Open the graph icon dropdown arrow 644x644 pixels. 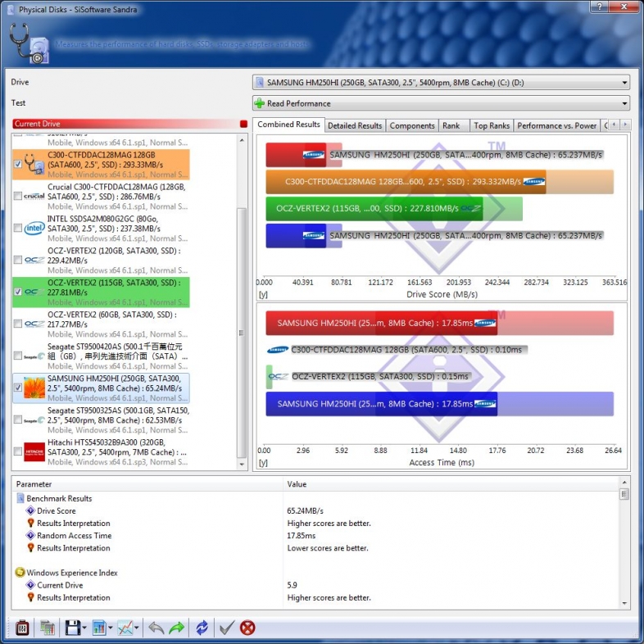136,628
